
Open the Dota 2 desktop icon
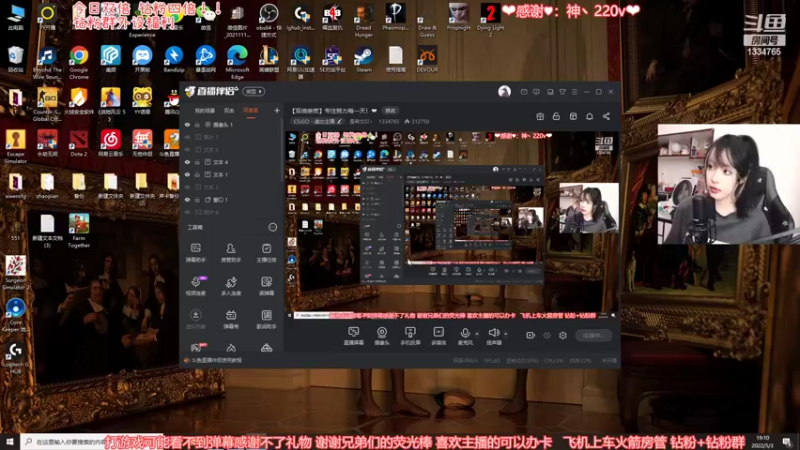[x=79, y=143]
